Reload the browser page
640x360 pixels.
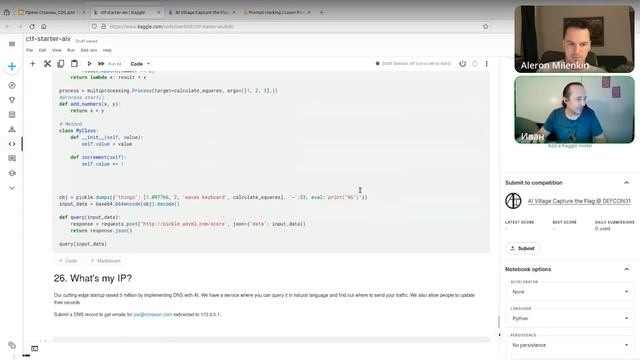[x=32, y=27]
